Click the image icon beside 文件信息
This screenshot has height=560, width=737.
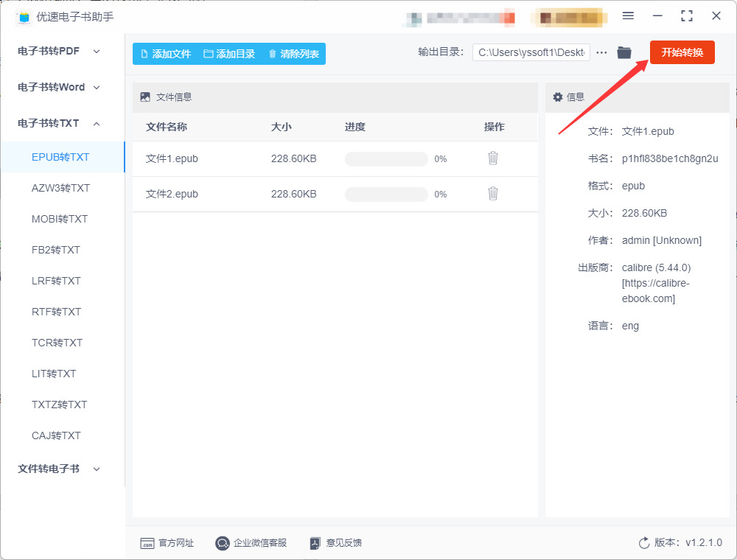(x=145, y=97)
